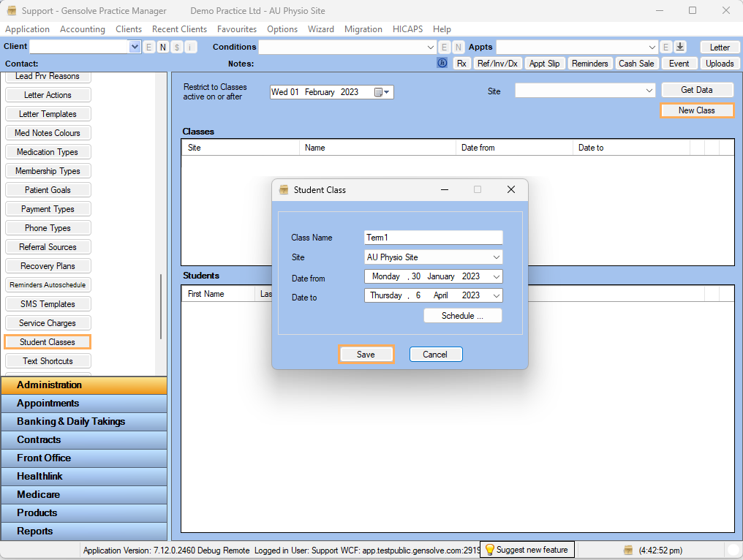The width and height of the screenshot is (743, 560).
Task: Open the HICAPS menu
Action: coord(407,29)
